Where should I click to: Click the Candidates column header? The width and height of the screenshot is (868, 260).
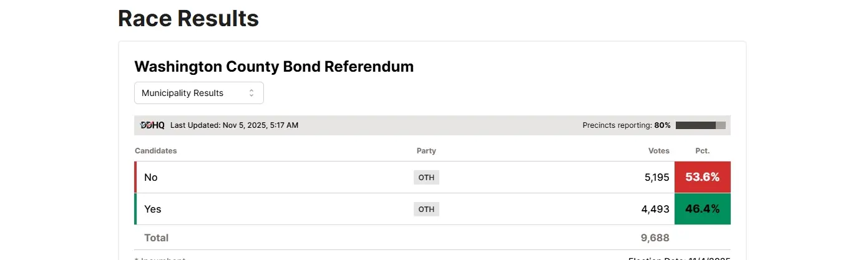click(x=156, y=151)
